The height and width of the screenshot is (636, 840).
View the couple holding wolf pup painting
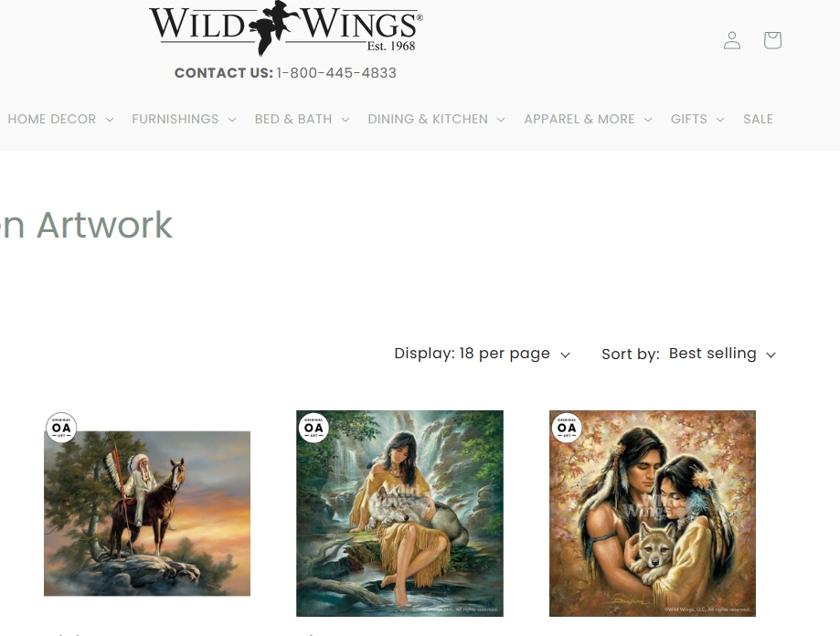[x=653, y=514]
